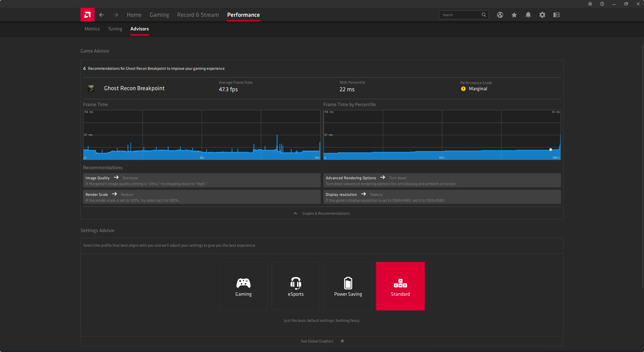Open the web browser globe icon

pos(500,15)
